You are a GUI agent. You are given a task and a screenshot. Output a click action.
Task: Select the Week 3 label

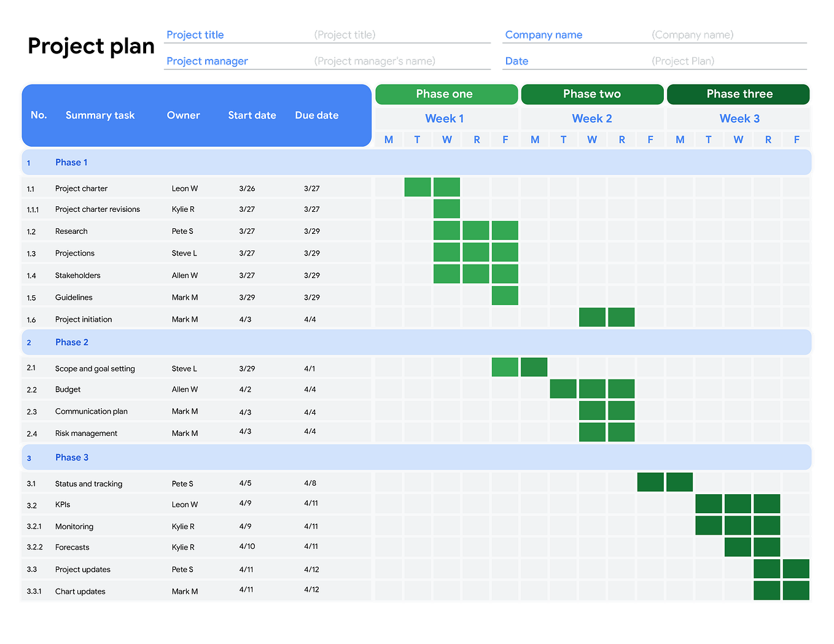(x=739, y=118)
